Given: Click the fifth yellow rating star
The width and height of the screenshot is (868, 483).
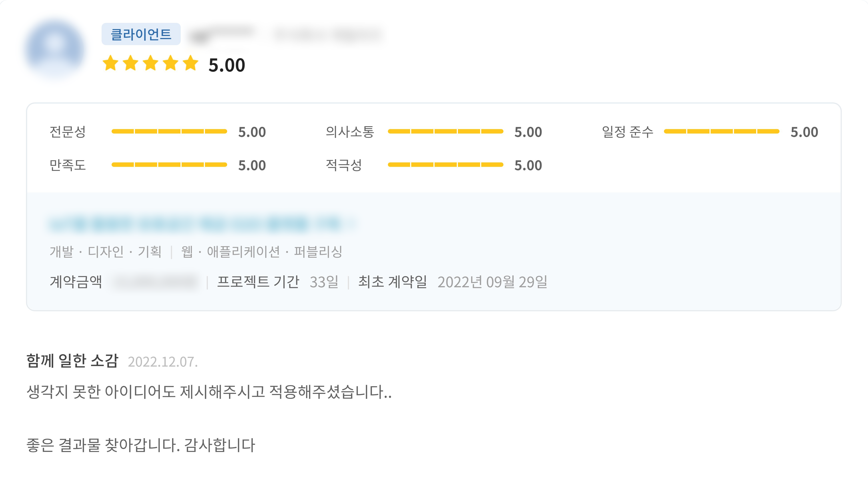Looking at the screenshot, I should [191, 63].
